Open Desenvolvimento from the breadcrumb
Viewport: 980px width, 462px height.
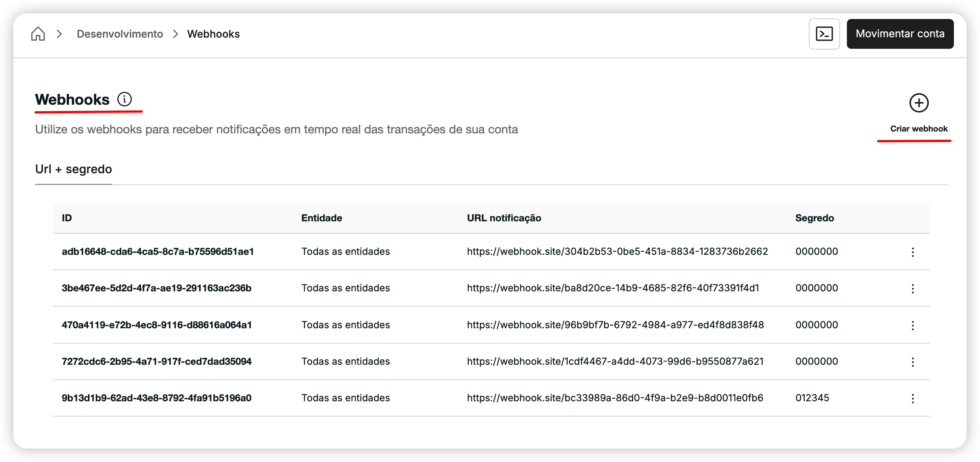click(120, 34)
